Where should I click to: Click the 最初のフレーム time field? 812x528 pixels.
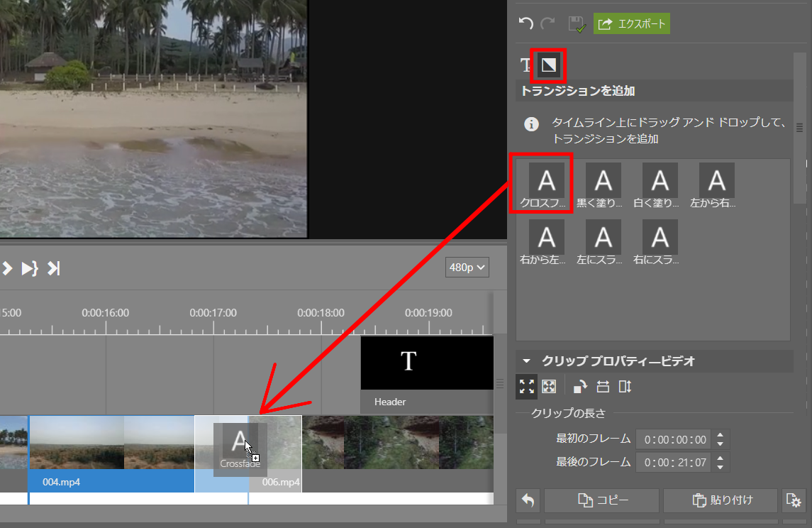674,439
